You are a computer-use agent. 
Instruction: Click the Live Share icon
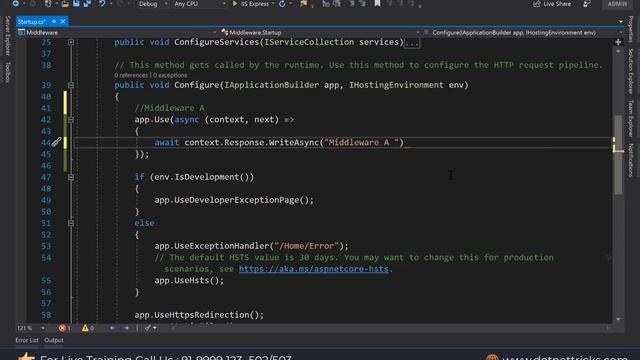click(536, 4)
